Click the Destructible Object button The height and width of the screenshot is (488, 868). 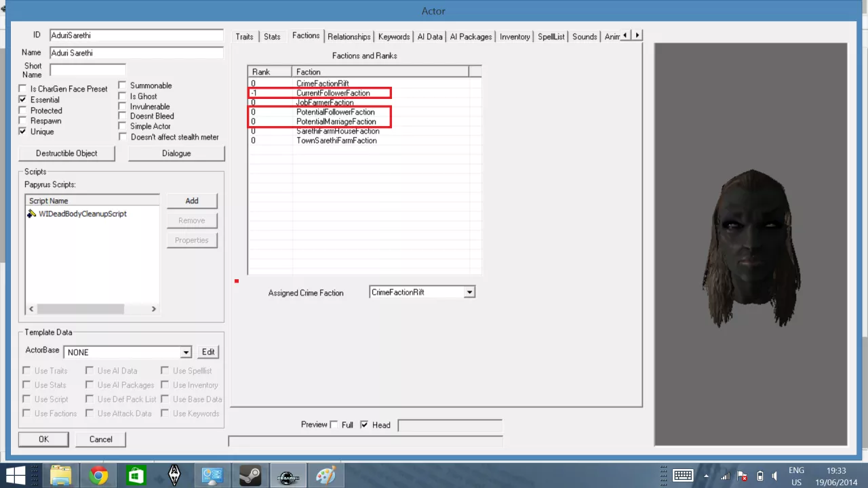pyautogui.click(x=66, y=153)
